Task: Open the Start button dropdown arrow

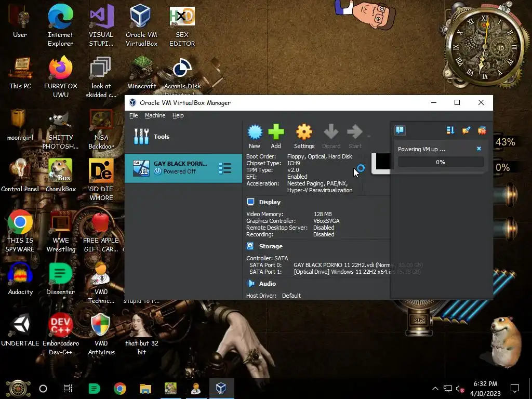Action: 368,137
